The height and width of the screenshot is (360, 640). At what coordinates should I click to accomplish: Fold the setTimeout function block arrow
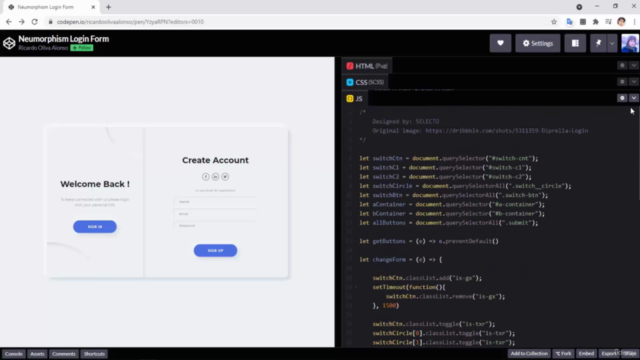pos(356,287)
